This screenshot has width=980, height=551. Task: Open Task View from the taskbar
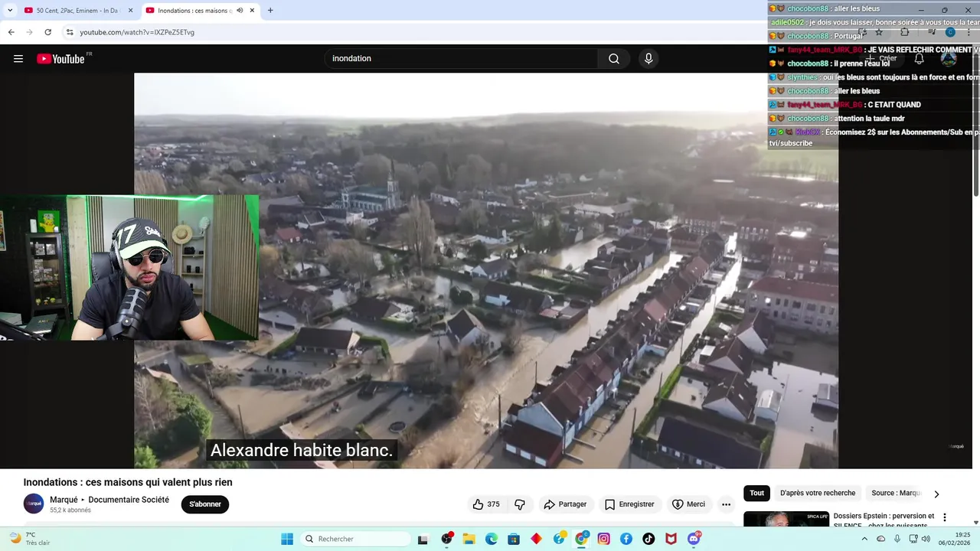click(x=423, y=539)
